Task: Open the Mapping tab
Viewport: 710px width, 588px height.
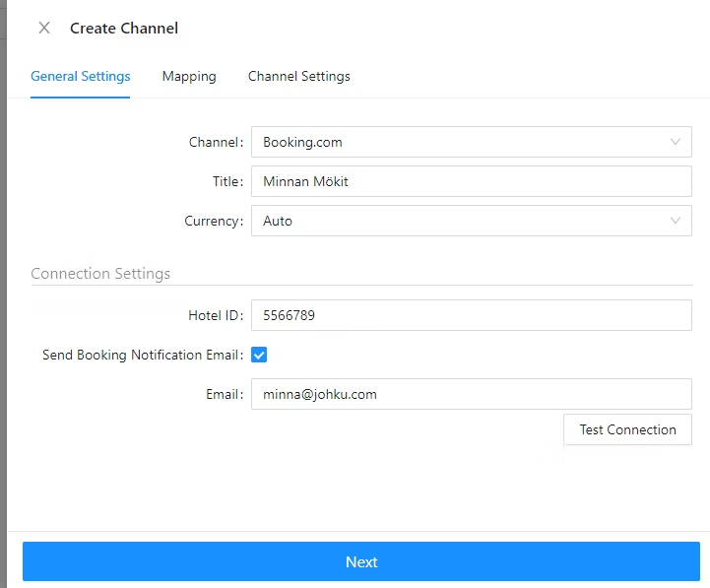Action: click(x=189, y=76)
